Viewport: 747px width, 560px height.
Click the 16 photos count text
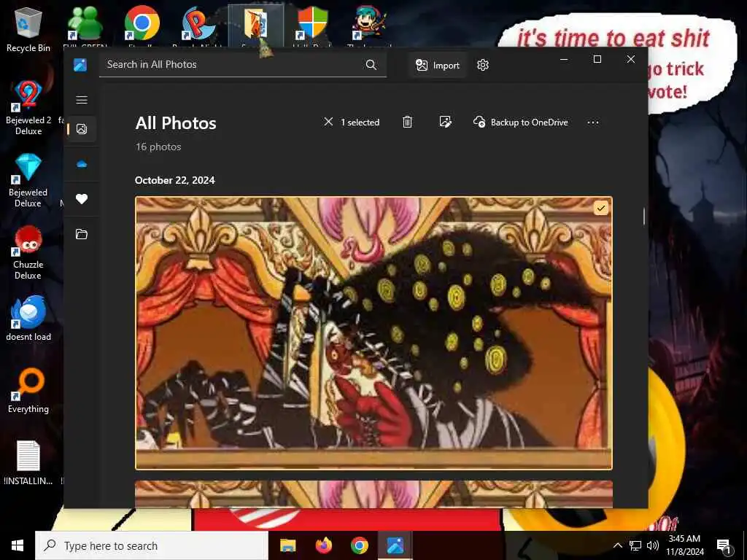158,147
